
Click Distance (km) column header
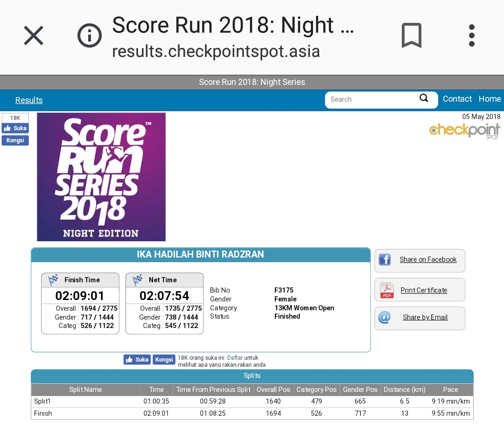404,390
